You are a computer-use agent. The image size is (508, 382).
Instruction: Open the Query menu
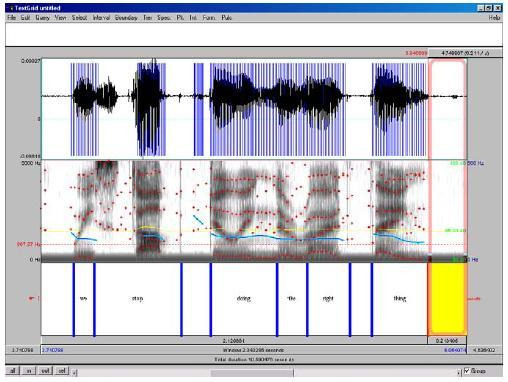coord(42,18)
